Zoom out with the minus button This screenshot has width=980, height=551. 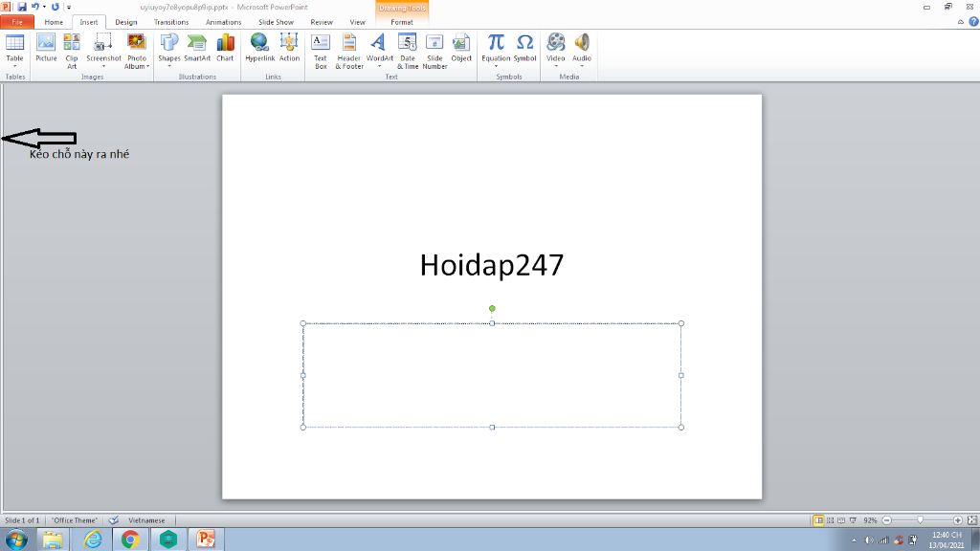click(x=887, y=519)
